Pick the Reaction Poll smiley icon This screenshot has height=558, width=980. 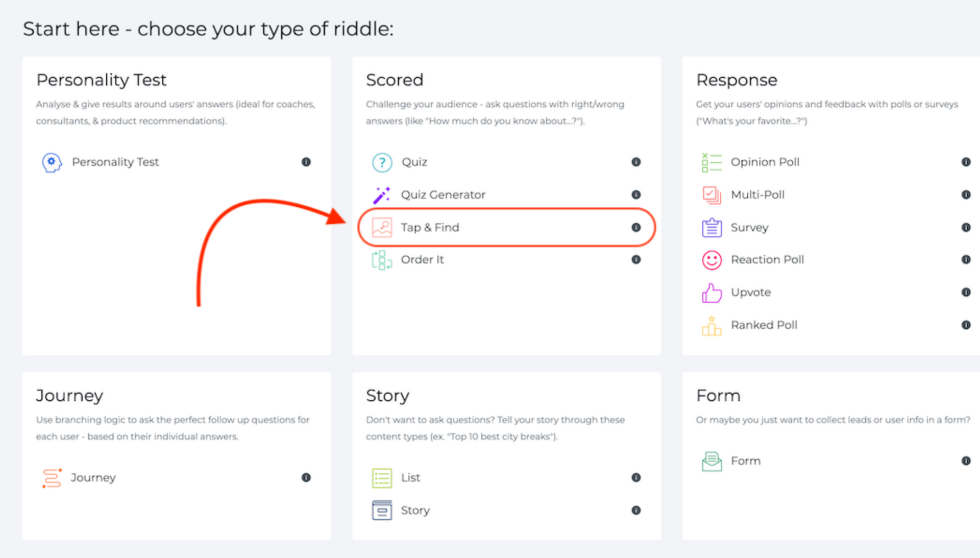(712, 260)
